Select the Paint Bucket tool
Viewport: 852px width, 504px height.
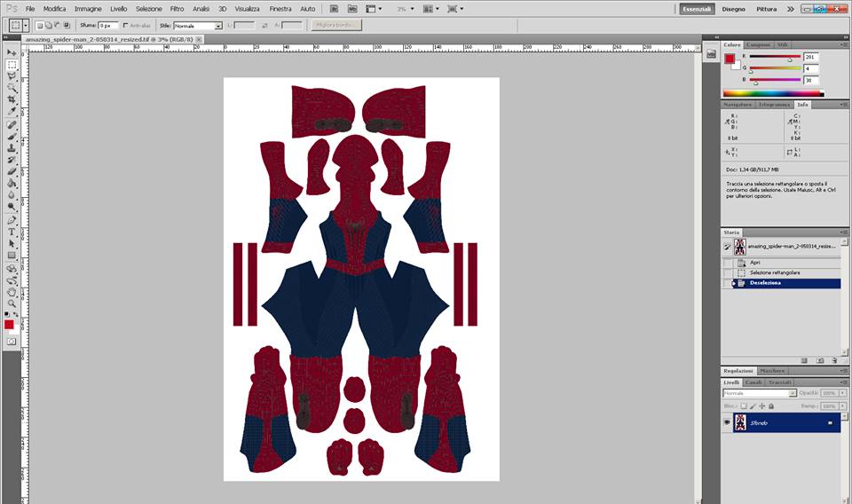point(12,184)
